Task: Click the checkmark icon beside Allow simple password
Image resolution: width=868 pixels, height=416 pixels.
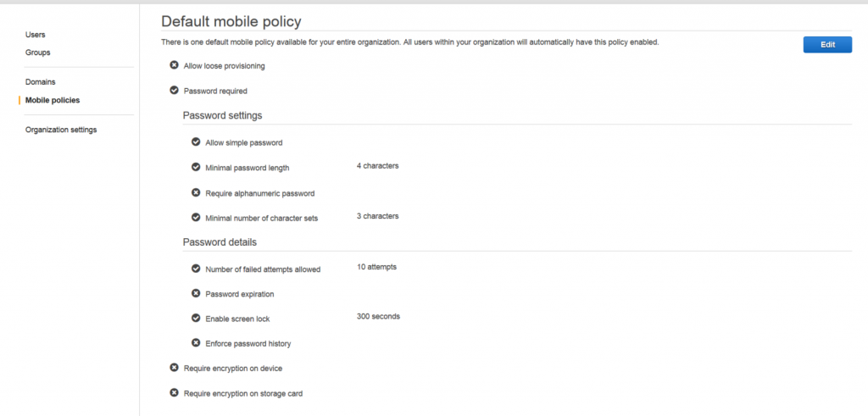Action: [x=196, y=141]
